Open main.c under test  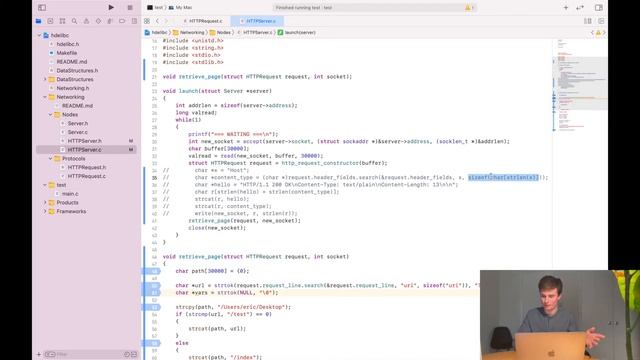(x=70, y=194)
